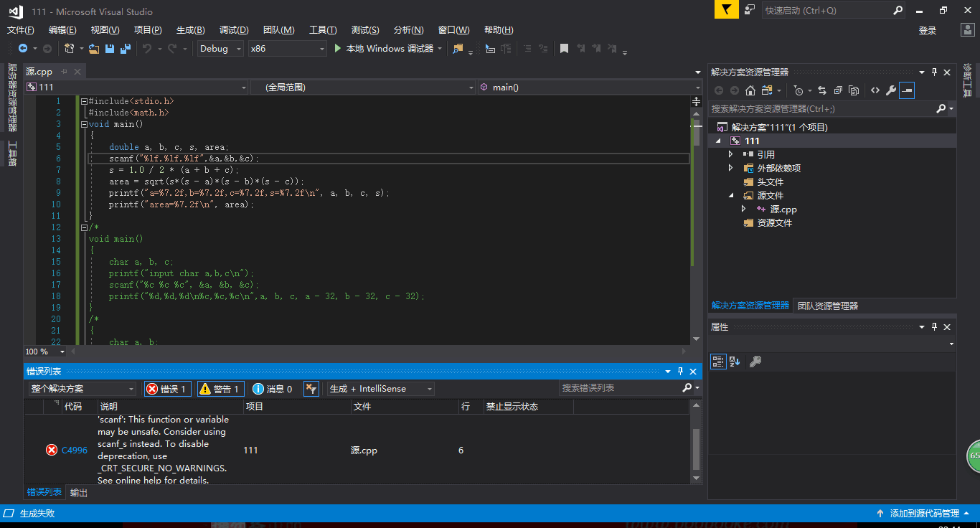The image size is (980, 528).
Task: Click the notifications flag icon in the title bar
Action: [726, 9]
